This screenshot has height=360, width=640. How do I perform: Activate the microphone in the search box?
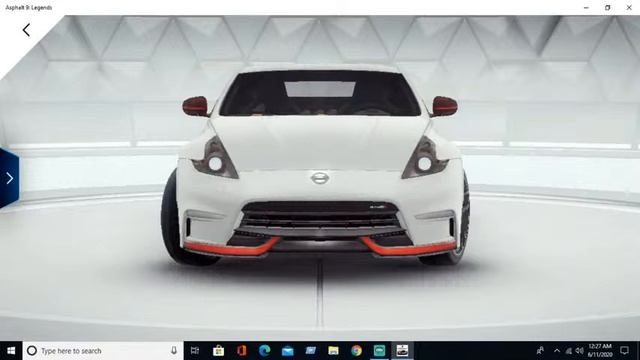pos(174,351)
